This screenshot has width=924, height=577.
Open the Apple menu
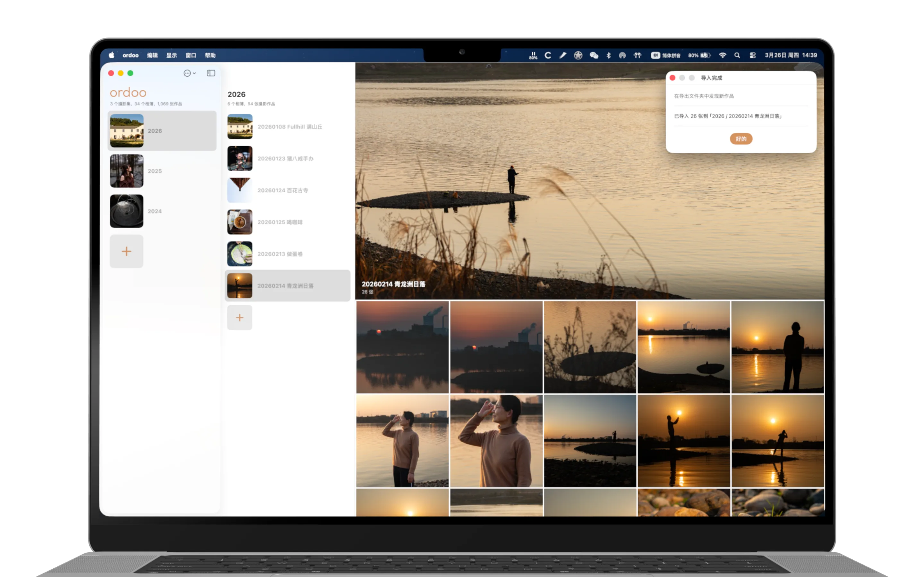[112, 55]
